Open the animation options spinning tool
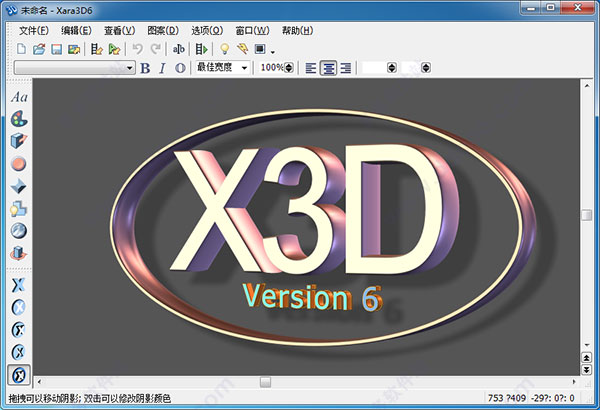 tap(18, 253)
